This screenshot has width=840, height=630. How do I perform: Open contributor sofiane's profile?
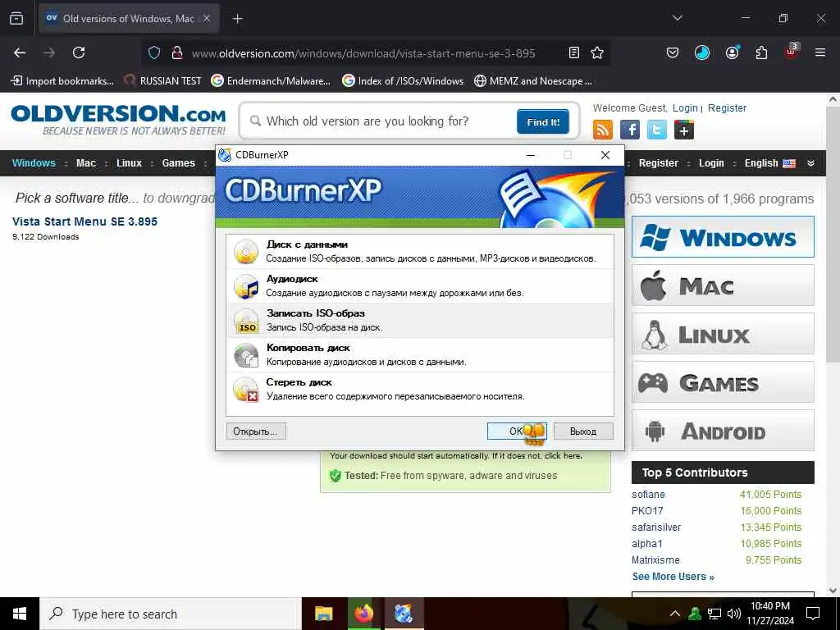[648, 495]
